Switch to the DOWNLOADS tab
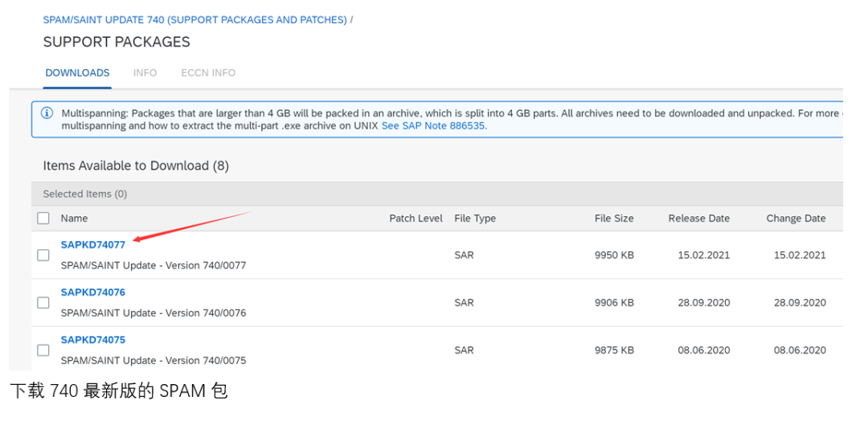Viewport: 868px width, 421px height. click(77, 73)
